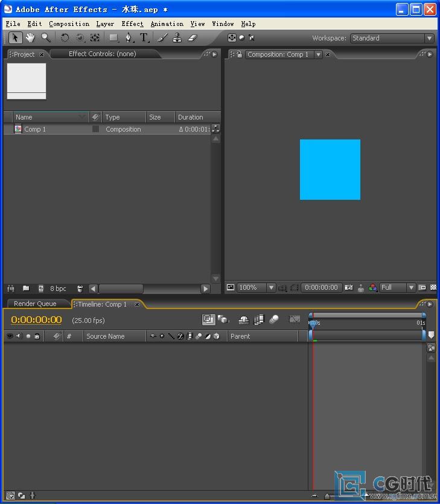Click the 8 bpc color depth button

click(x=58, y=289)
